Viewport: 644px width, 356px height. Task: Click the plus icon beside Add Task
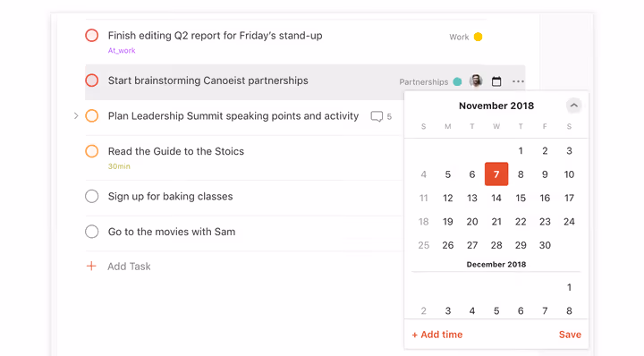click(91, 266)
